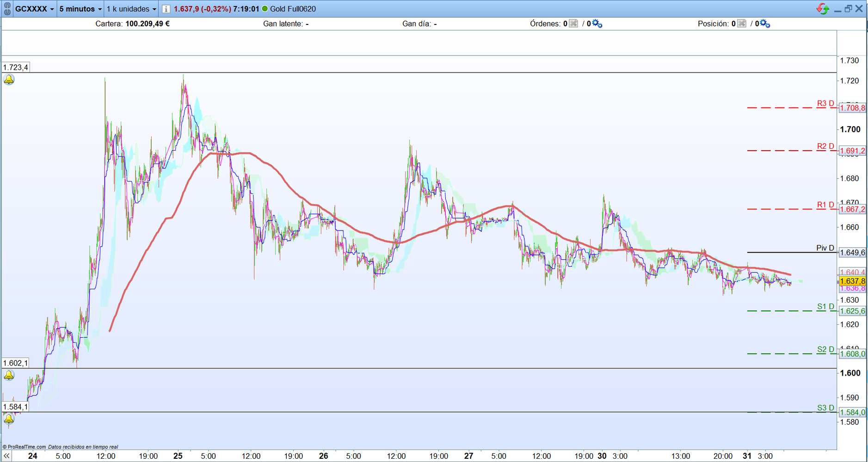Open the 5 minutos timeframe dropdown

[80, 9]
